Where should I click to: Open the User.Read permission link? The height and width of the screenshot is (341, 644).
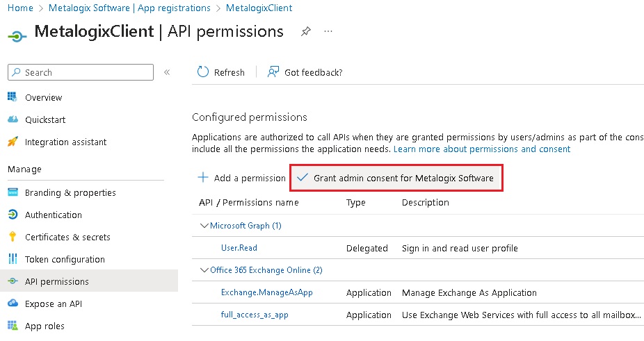239,248
